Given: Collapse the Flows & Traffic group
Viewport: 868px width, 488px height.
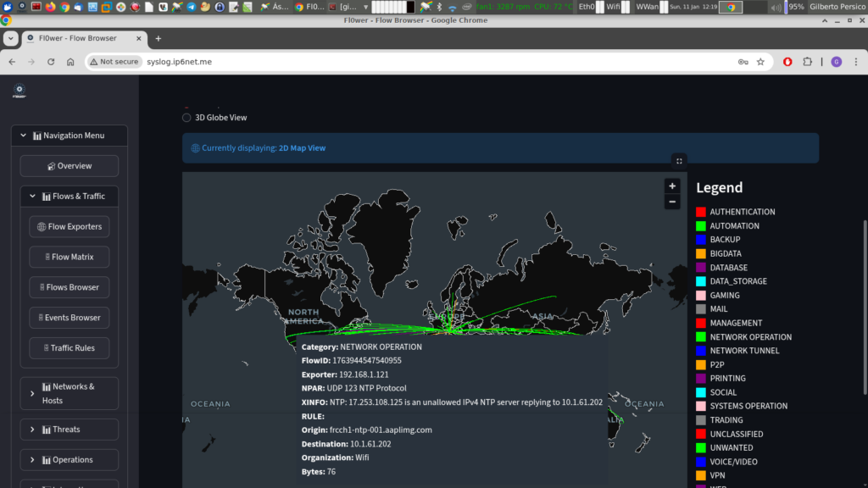Looking at the screenshot, I should click(33, 197).
